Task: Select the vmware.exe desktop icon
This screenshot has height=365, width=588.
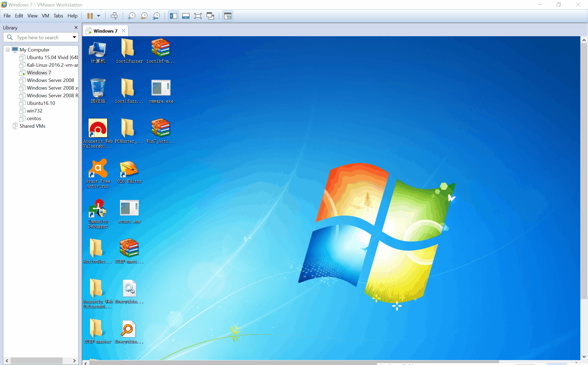Action: [161, 91]
